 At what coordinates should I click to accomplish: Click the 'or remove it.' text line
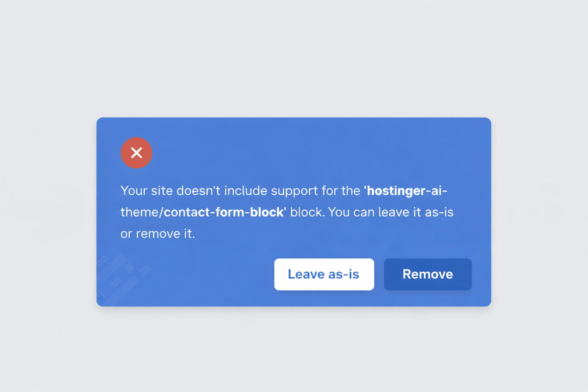coord(158,234)
